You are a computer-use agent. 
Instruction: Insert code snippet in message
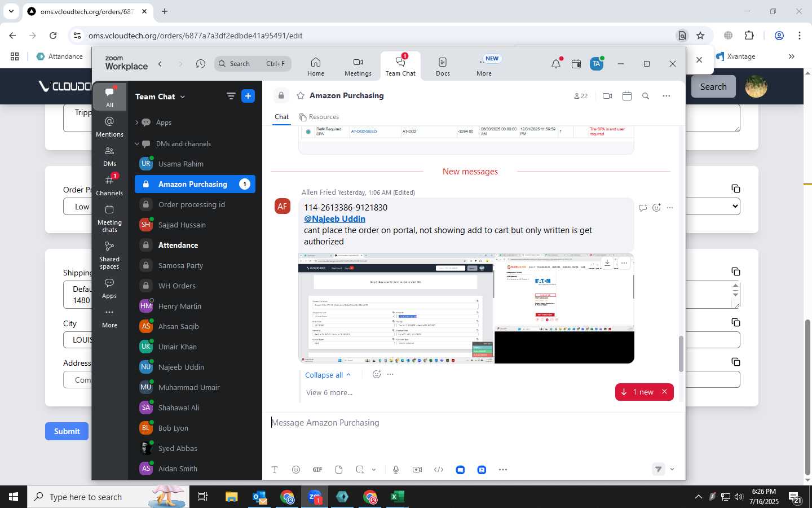click(x=439, y=470)
